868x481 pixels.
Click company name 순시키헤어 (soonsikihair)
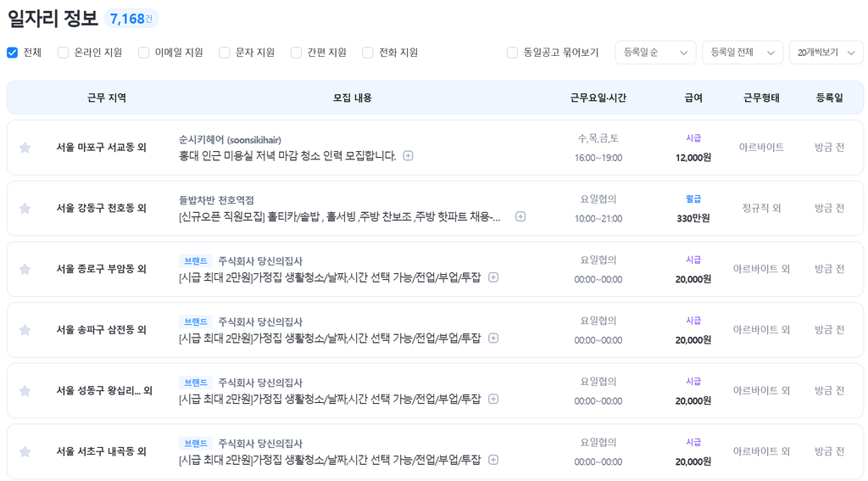[x=230, y=140]
